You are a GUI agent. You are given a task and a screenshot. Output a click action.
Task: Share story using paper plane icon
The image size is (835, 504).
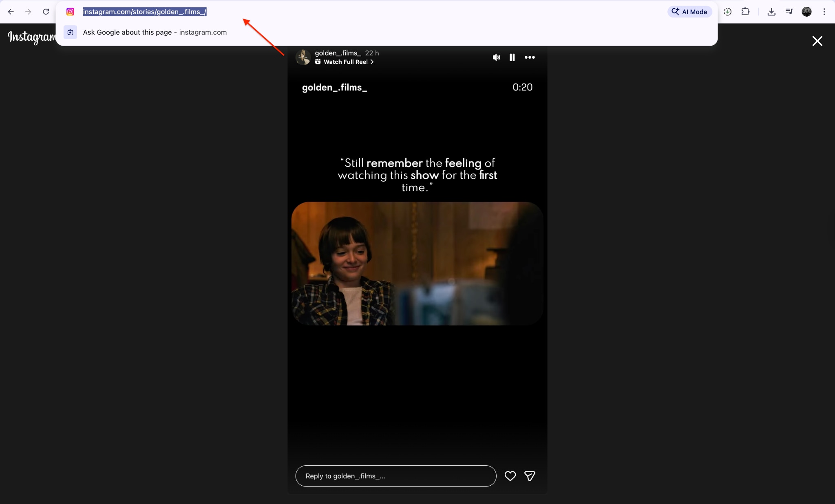[x=530, y=476]
